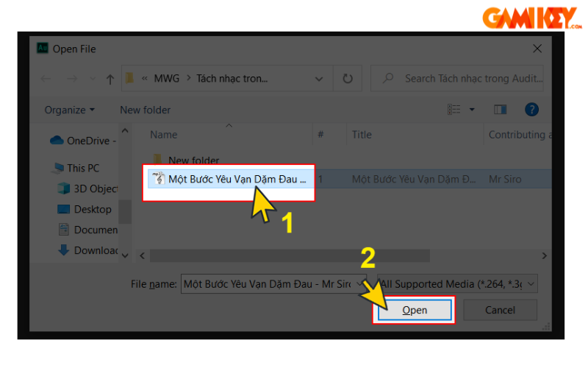Open the New folder folder item
This screenshot has width=588, height=368.
pos(193,160)
